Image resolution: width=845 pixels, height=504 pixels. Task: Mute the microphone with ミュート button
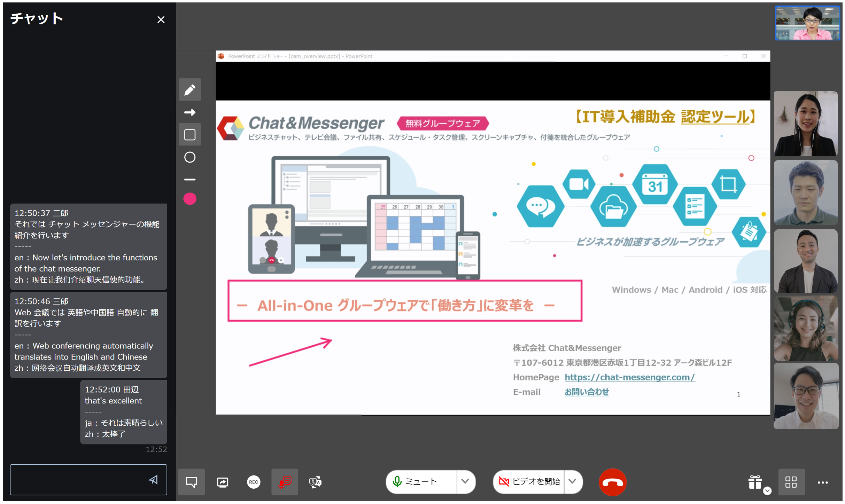coord(421,482)
